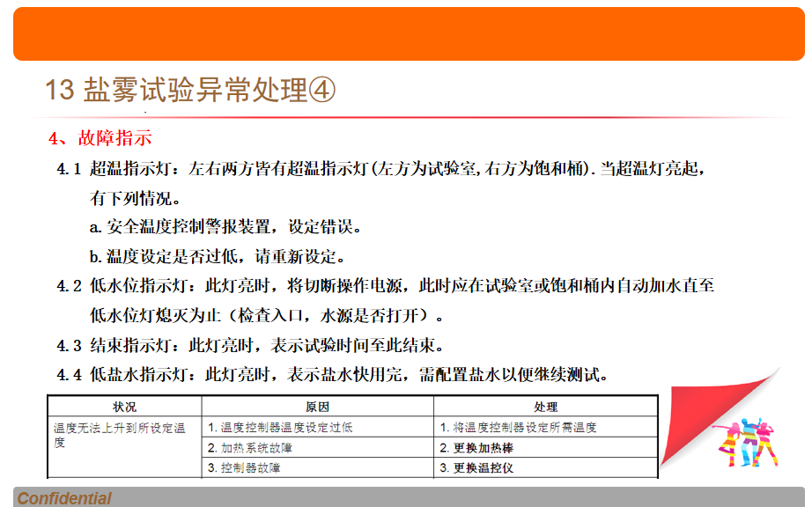Click the circled number ④ in title
The height and width of the screenshot is (507, 812).
click(322, 90)
